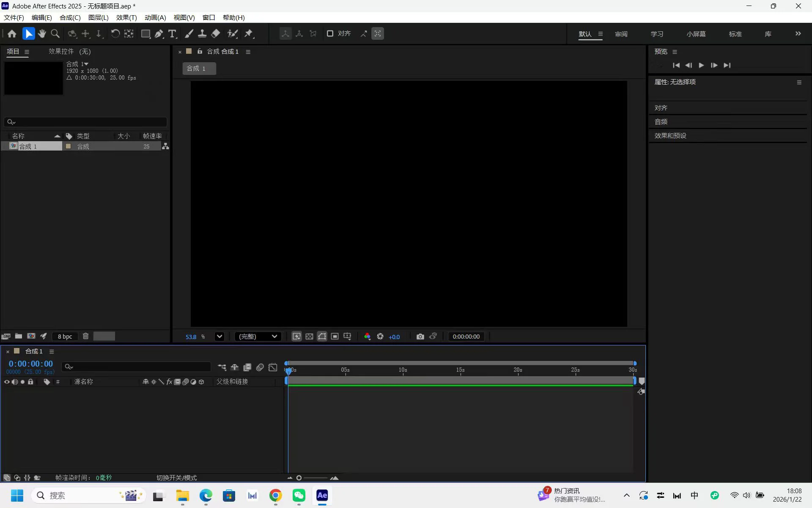This screenshot has height=508, width=812.
Task: Click the 8 bpc color depth button
Action: pyautogui.click(x=65, y=337)
